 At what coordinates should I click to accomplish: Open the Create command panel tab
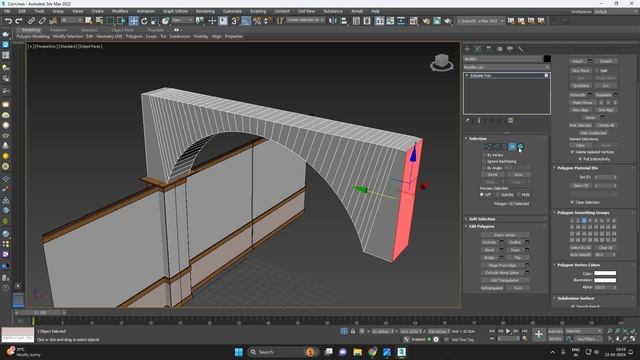click(x=467, y=49)
